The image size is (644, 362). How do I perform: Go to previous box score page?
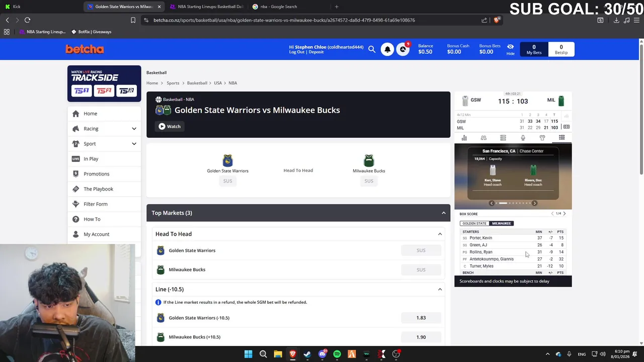(552, 214)
